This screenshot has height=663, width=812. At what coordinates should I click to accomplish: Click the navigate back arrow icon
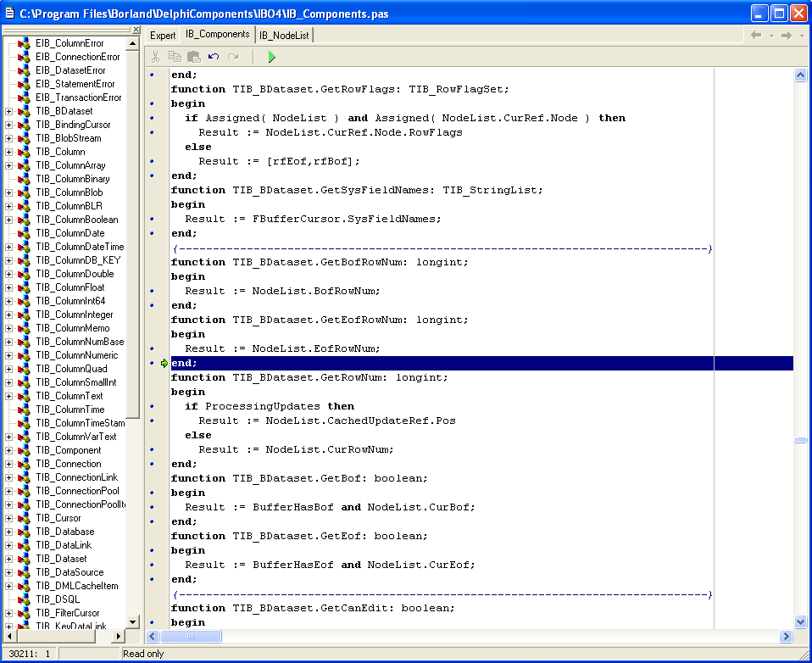coord(756,36)
